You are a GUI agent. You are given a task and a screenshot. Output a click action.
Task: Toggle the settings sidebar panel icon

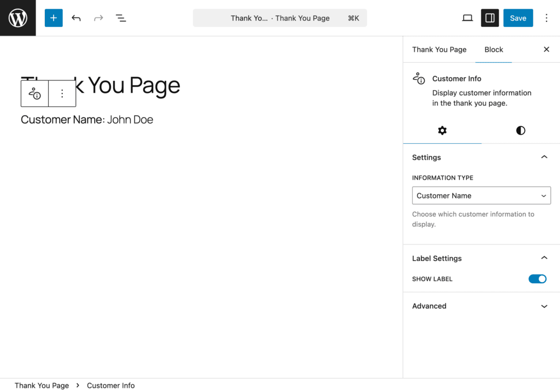pos(489,18)
